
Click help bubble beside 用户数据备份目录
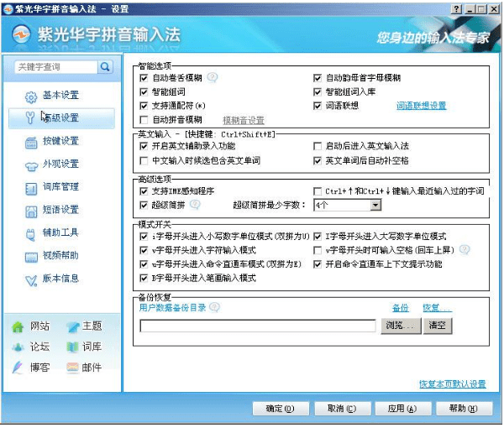(x=214, y=307)
